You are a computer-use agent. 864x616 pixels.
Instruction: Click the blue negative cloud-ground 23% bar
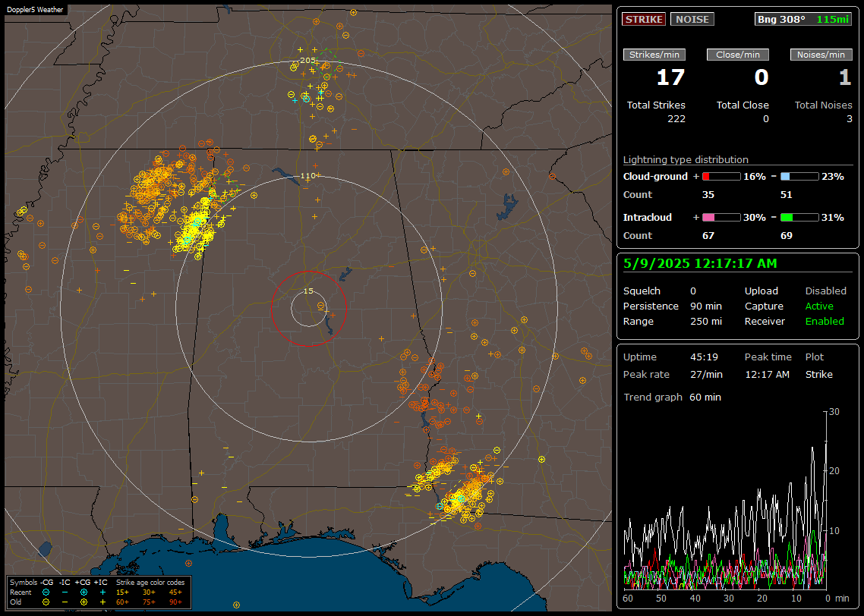[x=799, y=177]
